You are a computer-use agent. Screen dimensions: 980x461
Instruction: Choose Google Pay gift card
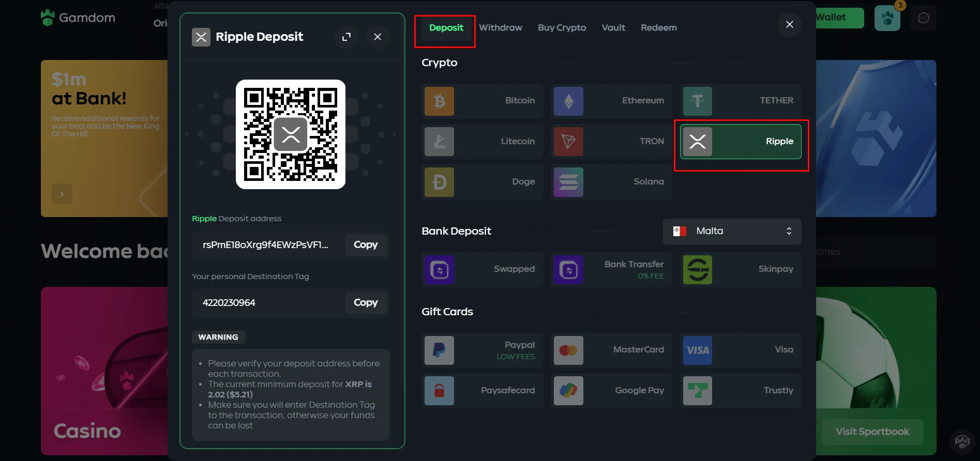(x=611, y=391)
